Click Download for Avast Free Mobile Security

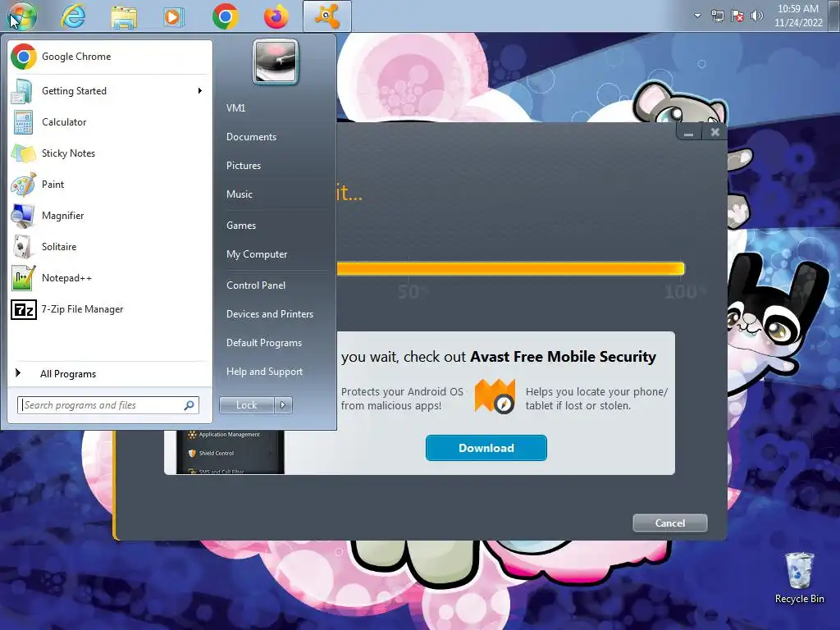tap(486, 448)
